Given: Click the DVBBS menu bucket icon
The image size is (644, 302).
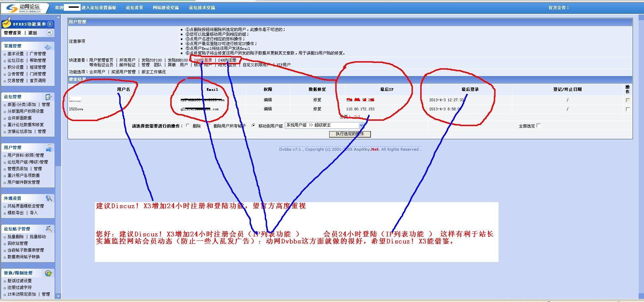Looking at the screenshot, I should 7,23.
